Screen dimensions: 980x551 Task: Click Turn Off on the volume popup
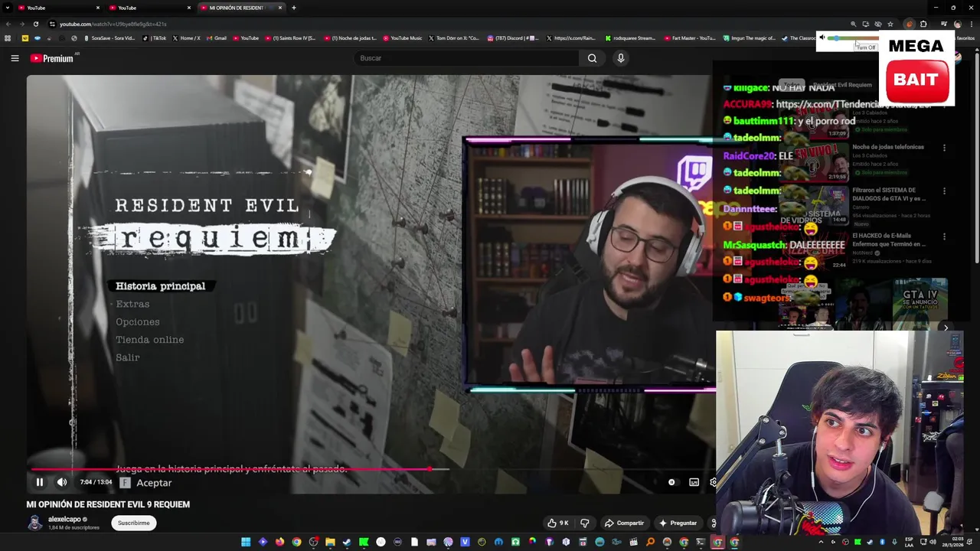866,47
